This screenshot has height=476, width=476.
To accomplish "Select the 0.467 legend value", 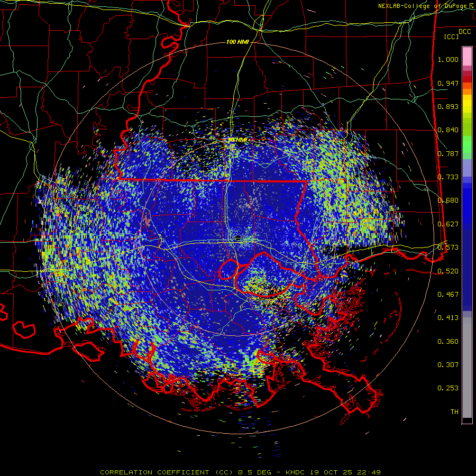I will (448, 295).
